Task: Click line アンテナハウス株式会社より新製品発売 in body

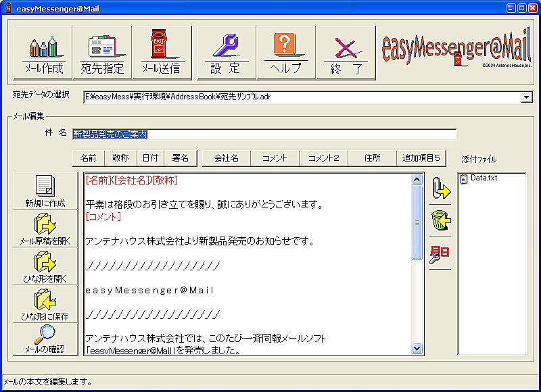Action: [200, 241]
